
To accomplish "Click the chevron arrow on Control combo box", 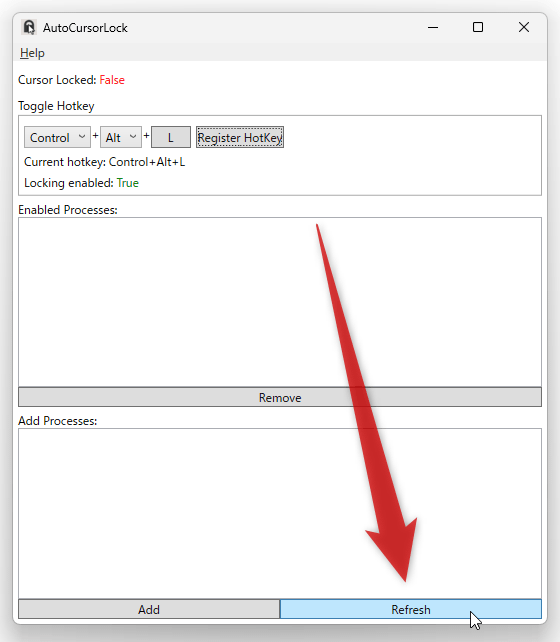I will tap(82, 137).
